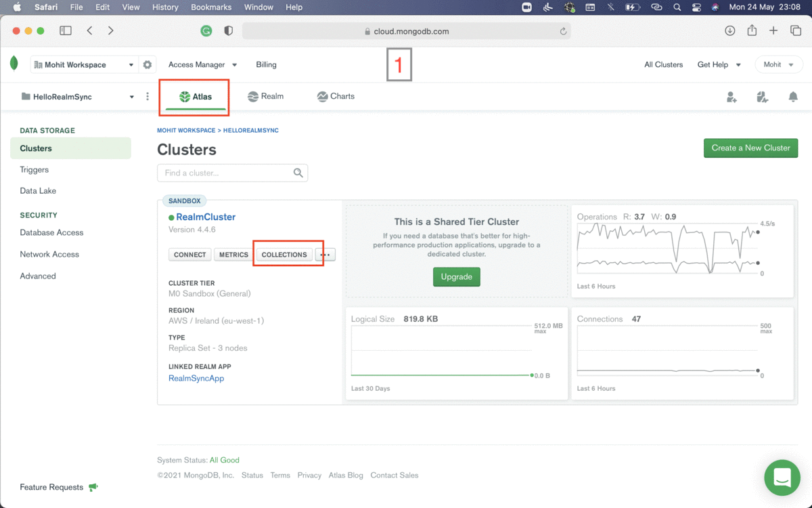The width and height of the screenshot is (812, 508).
Task: Open the Intercom chat bubble
Action: tap(782, 478)
